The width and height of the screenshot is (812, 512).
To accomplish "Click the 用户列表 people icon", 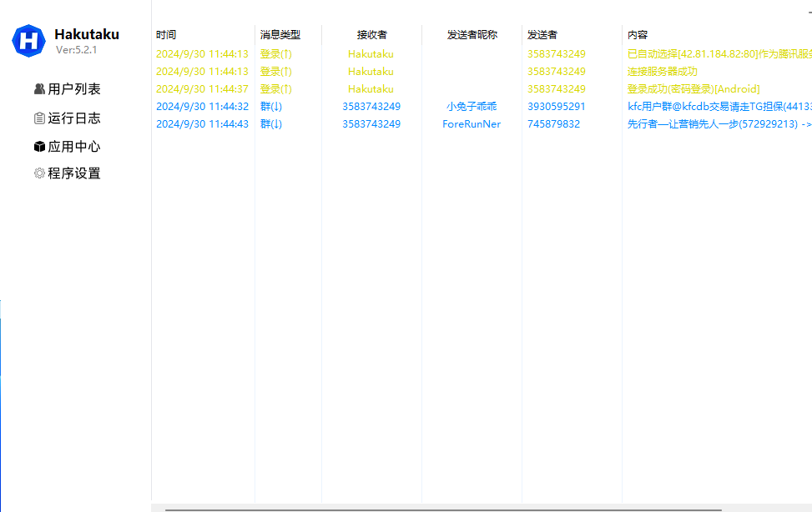I will coord(39,89).
